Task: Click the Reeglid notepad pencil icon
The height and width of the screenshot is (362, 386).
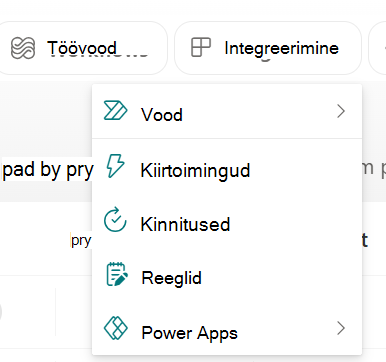Action: pyautogui.click(x=117, y=274)
